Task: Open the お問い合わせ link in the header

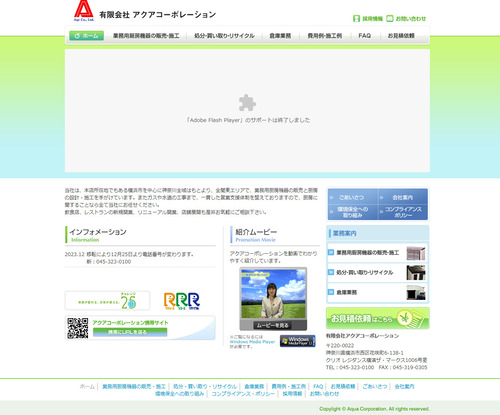Action: pyautogui.click(x=411, y=19)
